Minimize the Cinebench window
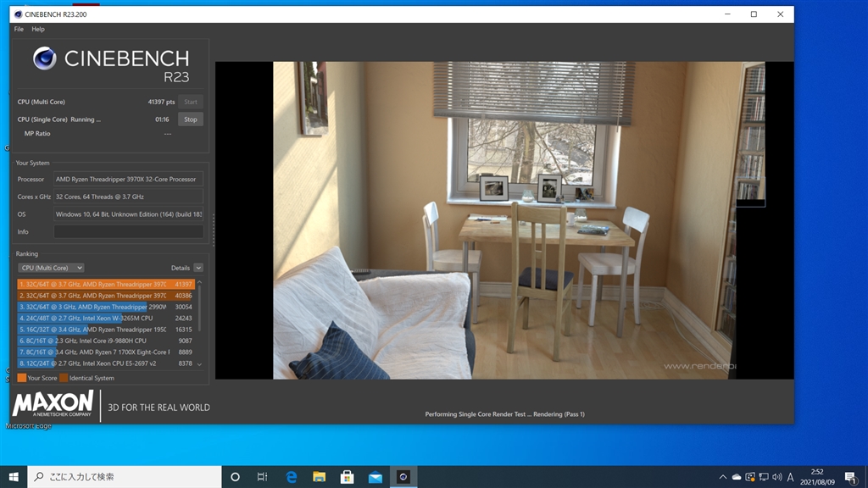Viewport: 868px width, 488px height. click(727, 14)
